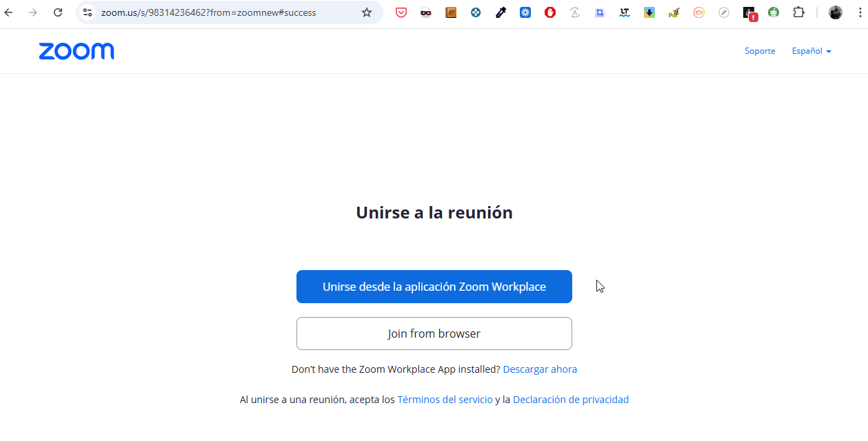868x441 pixels.
Task: Click the browser forward arrow
Action: 32,12
